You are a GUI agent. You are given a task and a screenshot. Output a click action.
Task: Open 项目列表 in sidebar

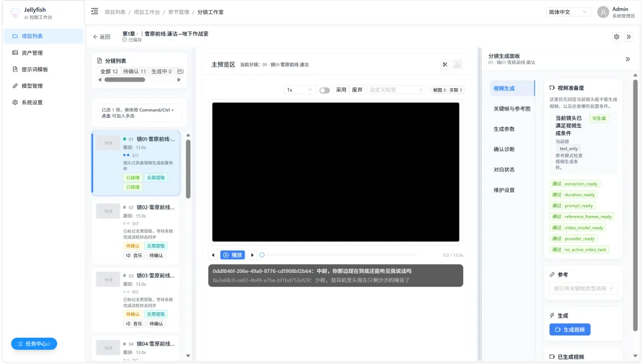pyautogui.click(x=43, y=36)
